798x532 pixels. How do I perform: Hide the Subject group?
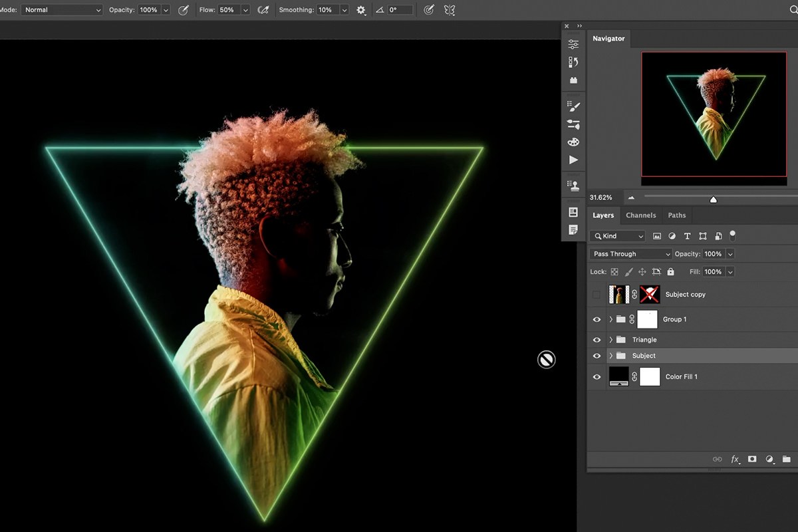pos(597,356)
